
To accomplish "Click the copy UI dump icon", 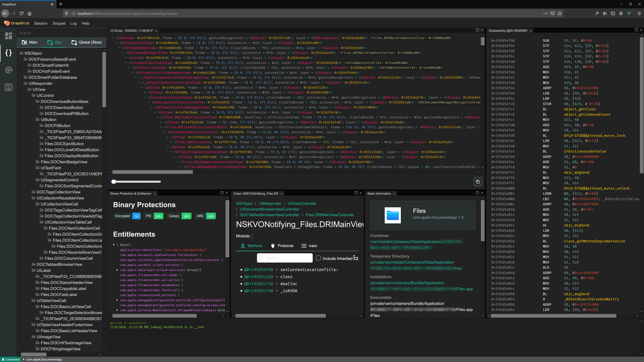I will click(x=477, y=182).
